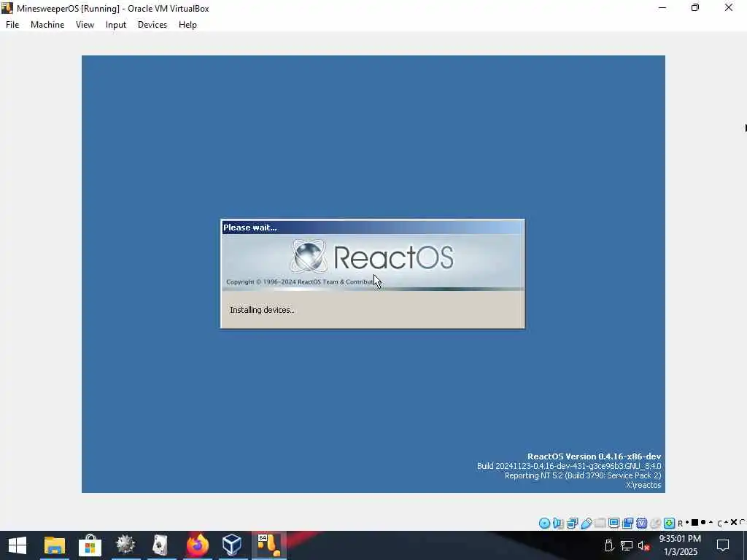Open Microsoft Store from the taskbar
Image resolution: width=747 pixels, height=560 pixels.
[x=90, y=545]
